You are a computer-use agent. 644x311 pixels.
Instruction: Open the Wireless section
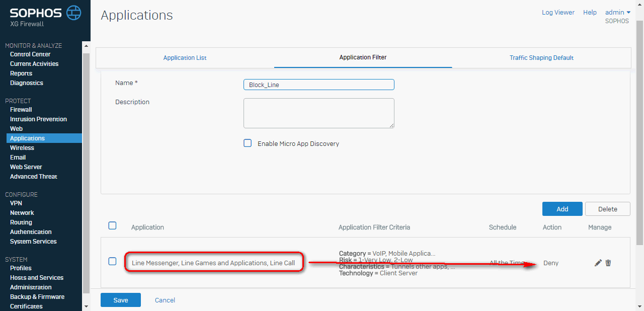pos(22,148)
